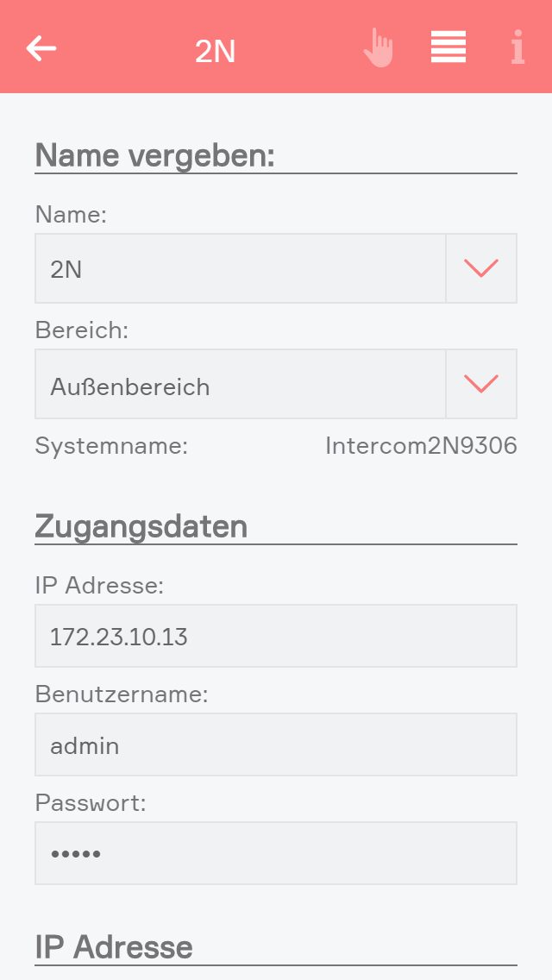This screenshot has width=552, height=980.
Task: Focus the IP address field 172.23.10.13
Action: click(276, 636)
